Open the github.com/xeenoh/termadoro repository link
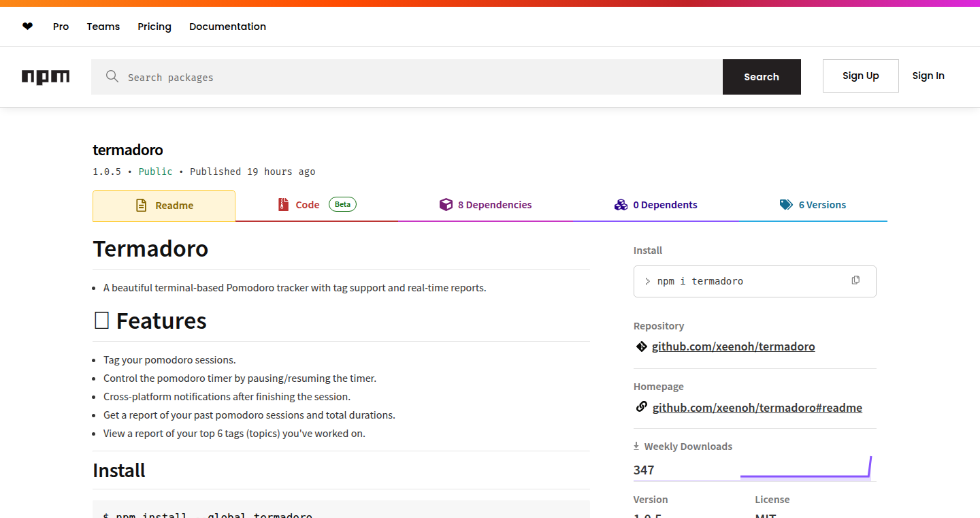The width and height of the screenshot is (980, 518). click(733, 346)
